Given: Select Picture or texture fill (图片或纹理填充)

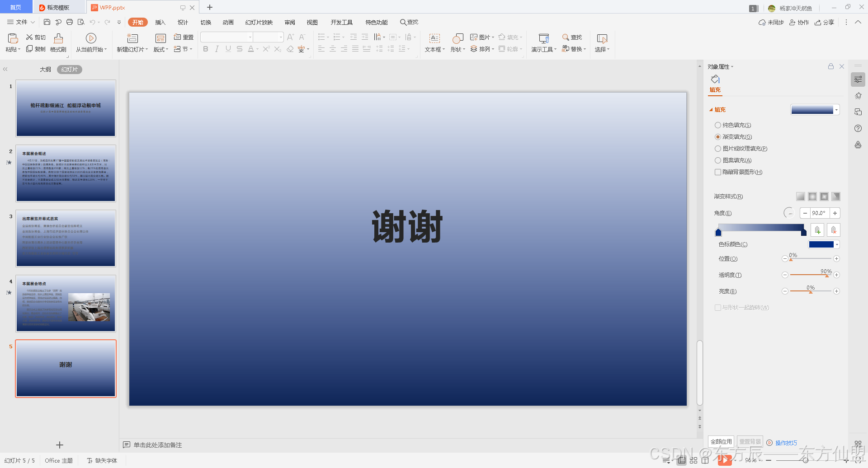Looking at the screenshot, I should [x=718, y=149].
